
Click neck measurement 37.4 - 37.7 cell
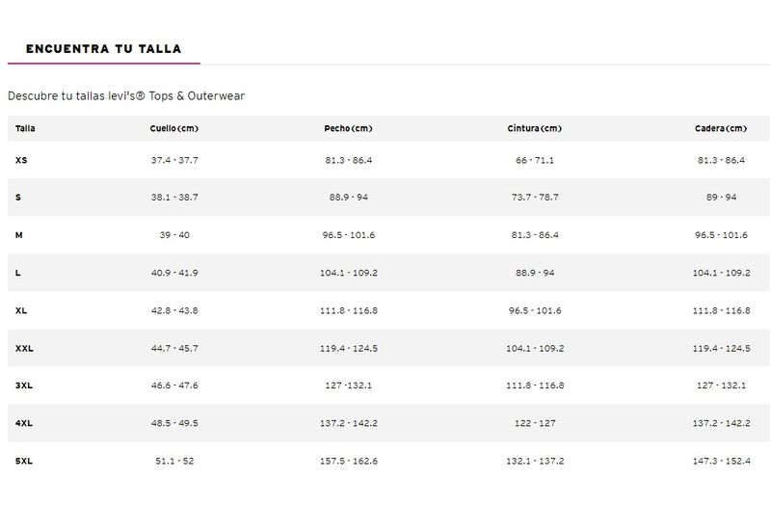[x=174, y=160]
